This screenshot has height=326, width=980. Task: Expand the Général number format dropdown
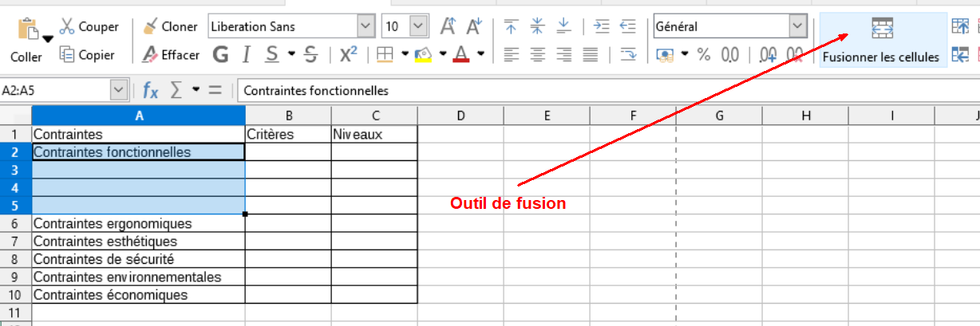(798, 26)
